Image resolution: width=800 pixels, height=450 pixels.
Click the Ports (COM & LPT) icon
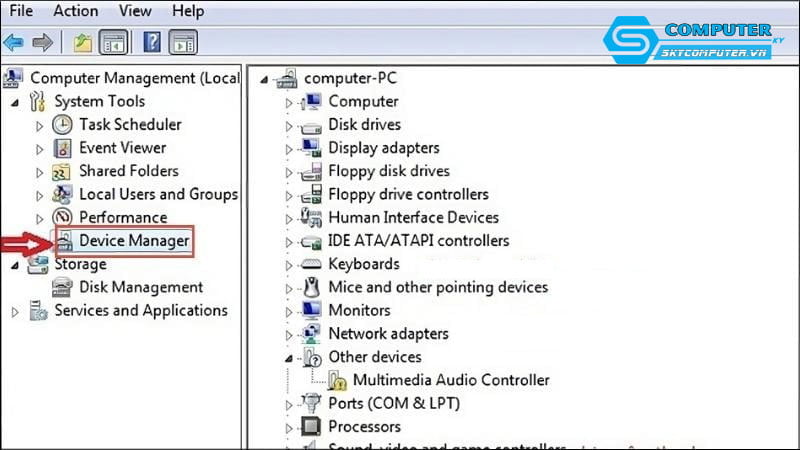point(310,403)
